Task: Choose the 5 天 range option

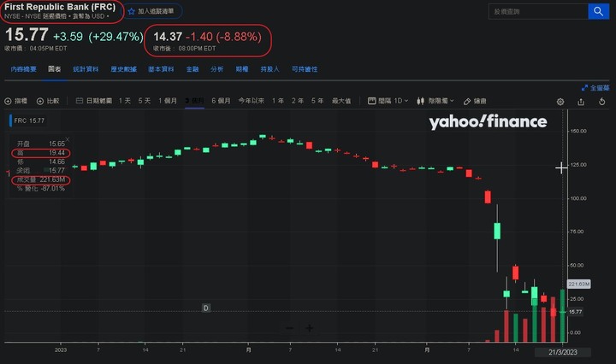Action: pos(145,101)
